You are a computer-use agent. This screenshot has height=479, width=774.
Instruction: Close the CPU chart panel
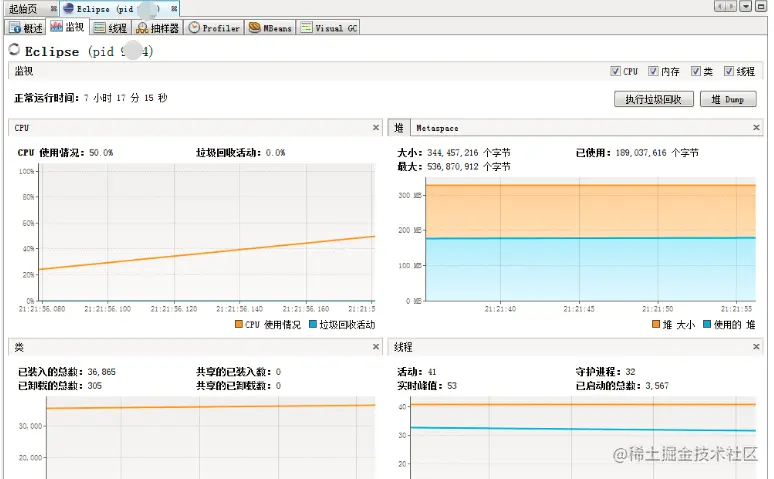pyautogui.click(x=376, y=127)
